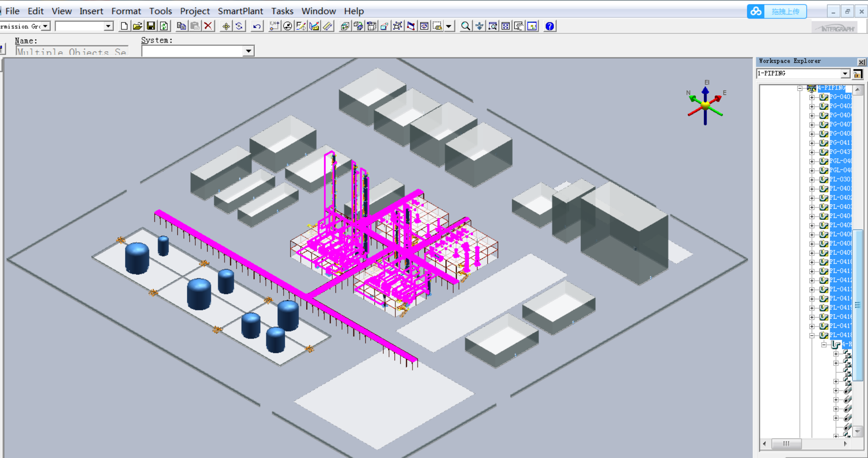The image size is (868, 458).
Task: Open the Tasks menu
Action: point(282,11)
